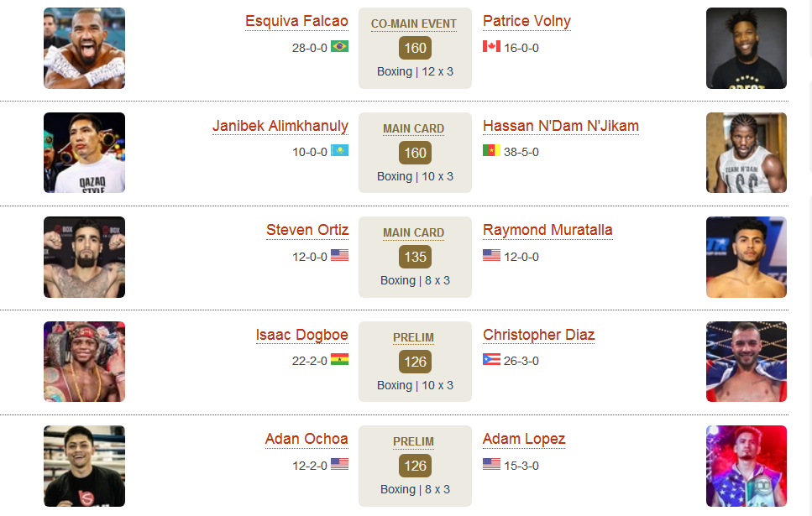Screen dimensions: 812x516
Task: Click the 135 weight badge for Ortiz bout
Action: 415,257
